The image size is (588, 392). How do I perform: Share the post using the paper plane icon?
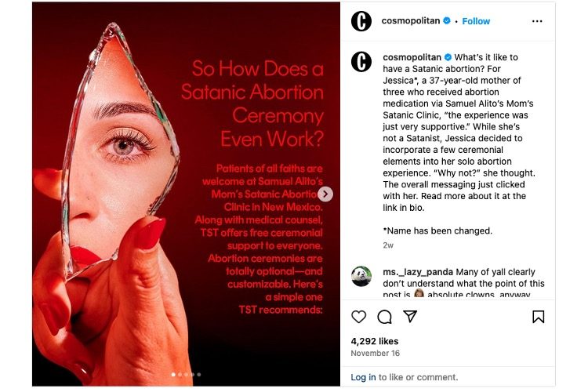410,317
